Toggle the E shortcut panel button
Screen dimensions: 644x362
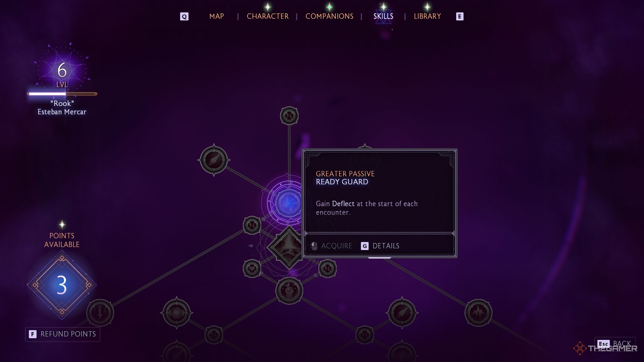click(x=459, y=16)
